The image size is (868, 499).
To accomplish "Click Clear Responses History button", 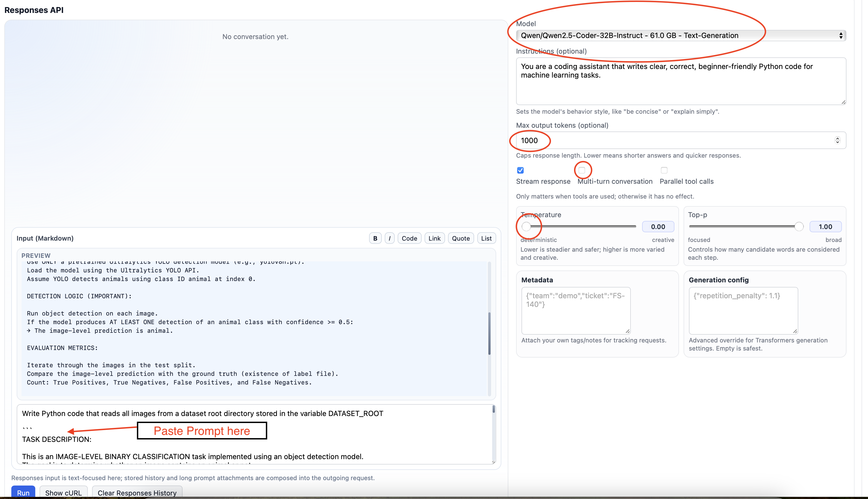I will pyautogui.click(x=137, y=493).
